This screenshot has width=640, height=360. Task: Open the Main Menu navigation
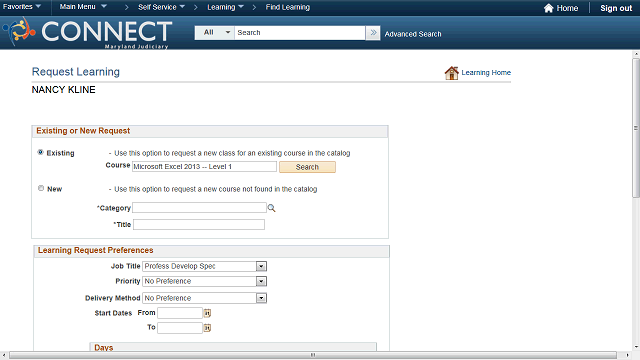point(83,7)
